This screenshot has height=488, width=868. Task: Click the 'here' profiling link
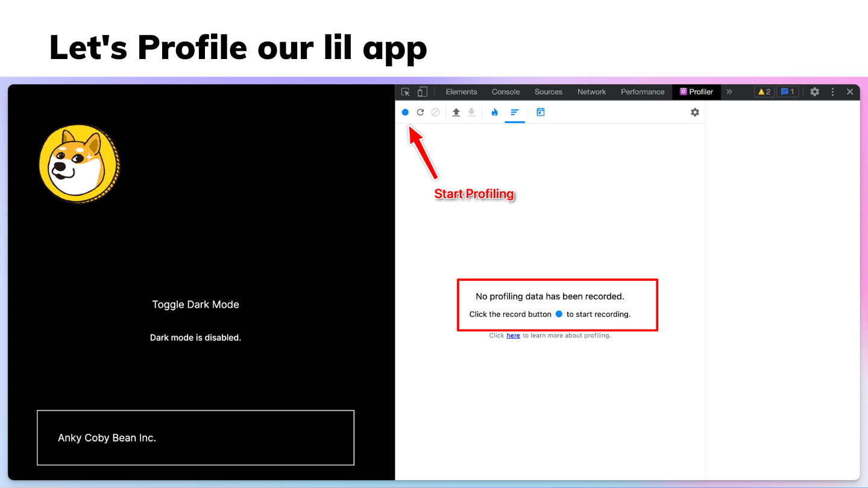pos(513,336)
